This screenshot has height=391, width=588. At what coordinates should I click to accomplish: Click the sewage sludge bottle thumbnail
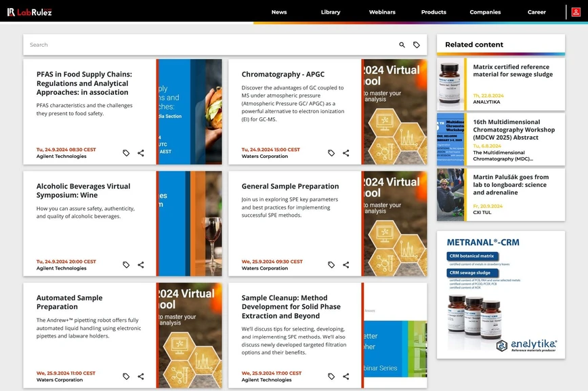[450, 84]
